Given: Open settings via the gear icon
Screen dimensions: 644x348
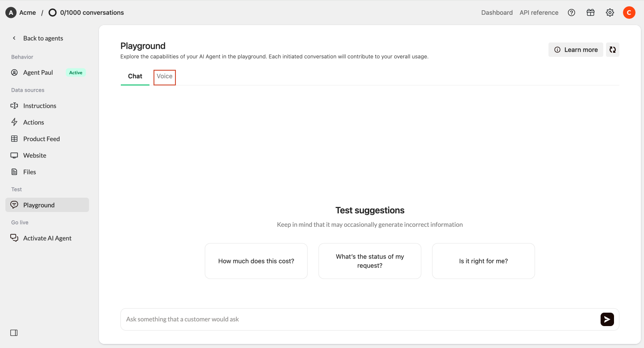Looking at the screenshot, I should coord(610,13).
